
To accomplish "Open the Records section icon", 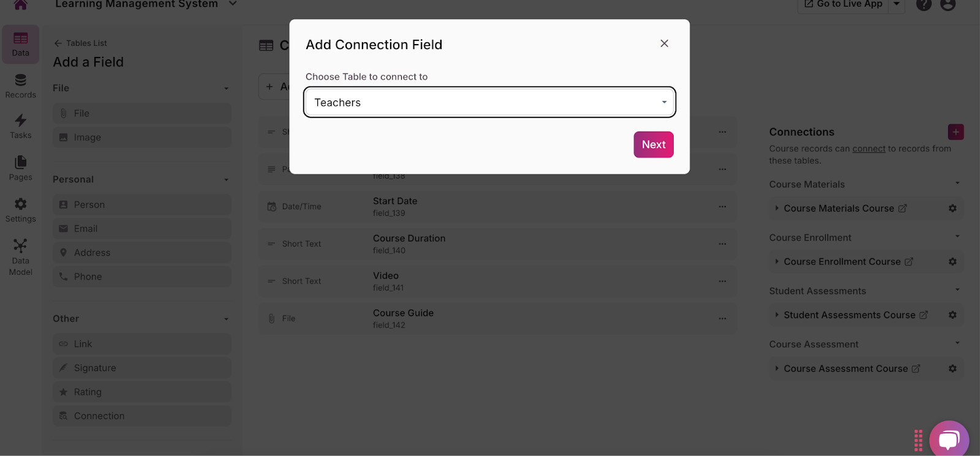I will tap(20, 86).
